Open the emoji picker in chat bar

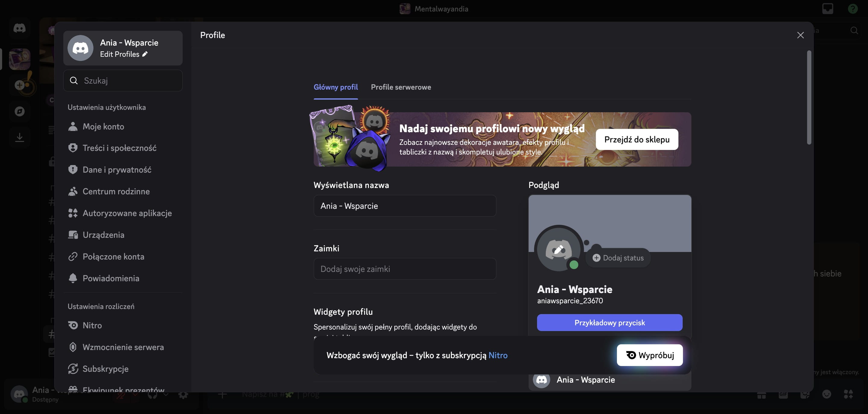[826, 394]
